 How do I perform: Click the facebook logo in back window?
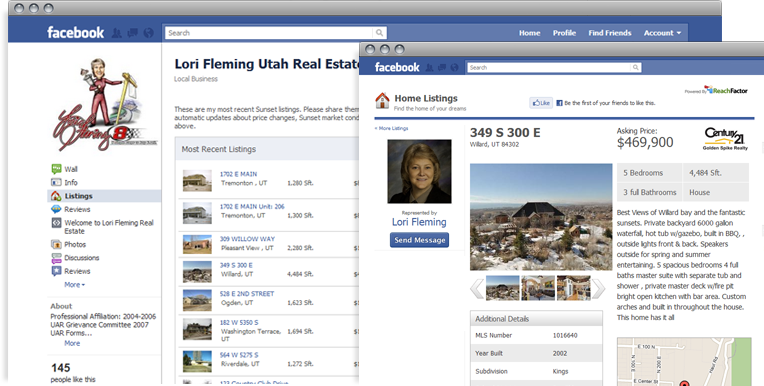click(x=76, y=33)
